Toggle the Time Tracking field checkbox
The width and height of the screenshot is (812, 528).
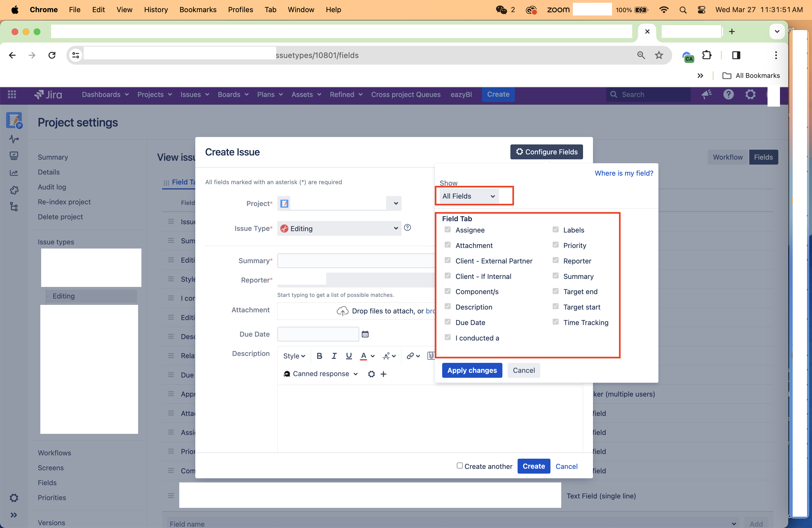(x=555, y=322)
